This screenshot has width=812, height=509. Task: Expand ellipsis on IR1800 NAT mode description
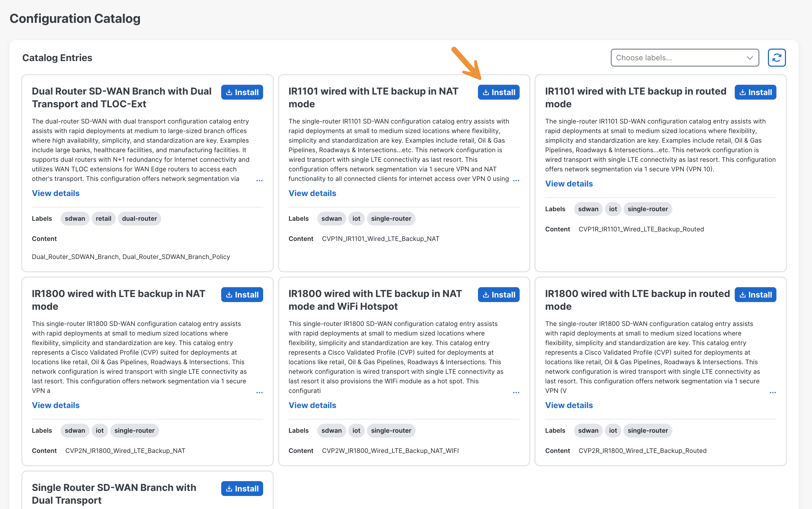(259, 393)
